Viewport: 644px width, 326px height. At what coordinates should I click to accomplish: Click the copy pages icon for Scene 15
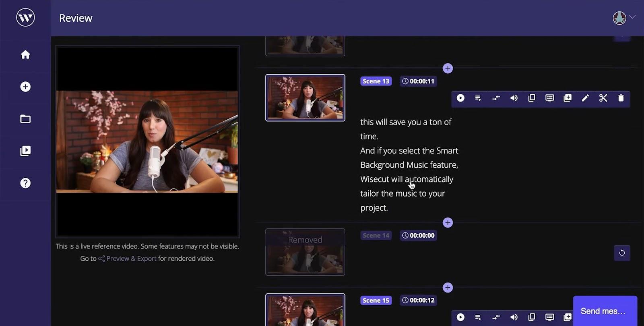pos(532,317)
